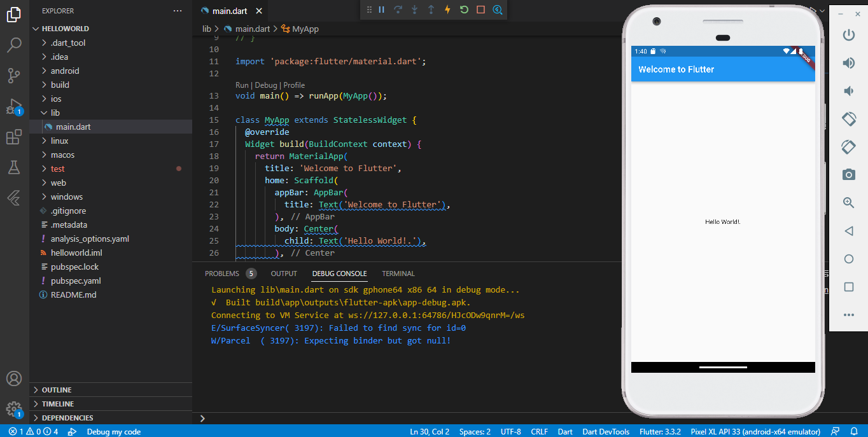The width and height of the screenshot is (868, 437).
Task: Open the Extensions view
Action: click(x=14, y=137)
